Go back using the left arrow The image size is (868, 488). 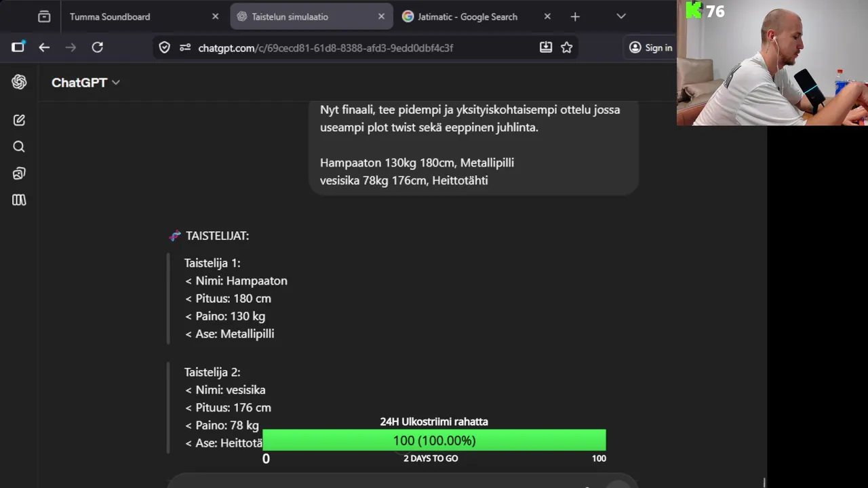coord(44,47)
